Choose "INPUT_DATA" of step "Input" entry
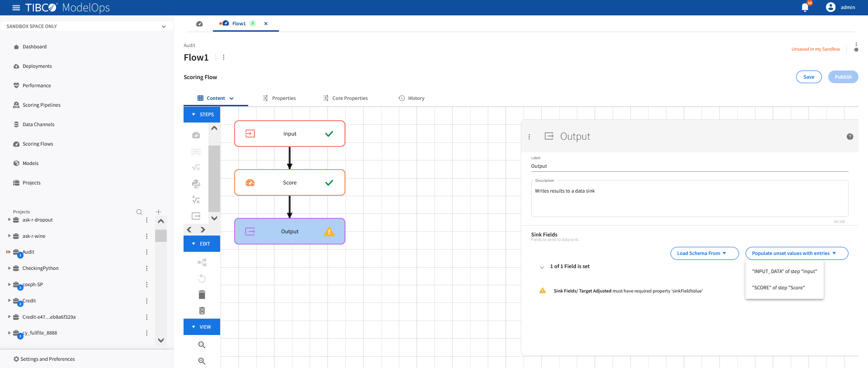 pyautogui.click(x=784, y=271)
